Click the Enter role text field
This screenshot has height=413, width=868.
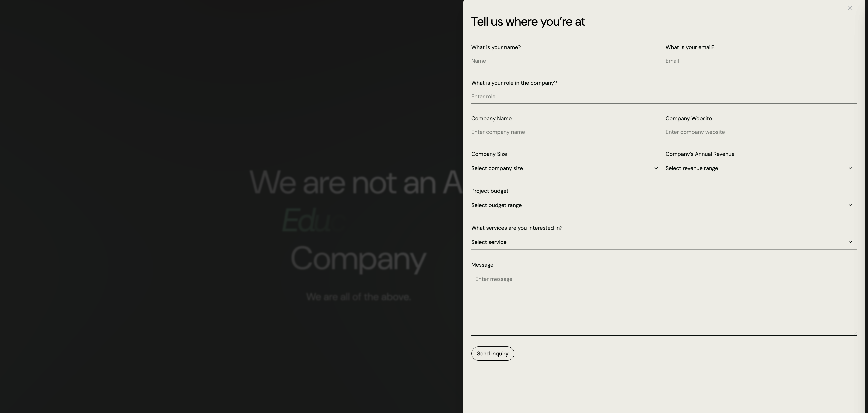pos(664,96)
